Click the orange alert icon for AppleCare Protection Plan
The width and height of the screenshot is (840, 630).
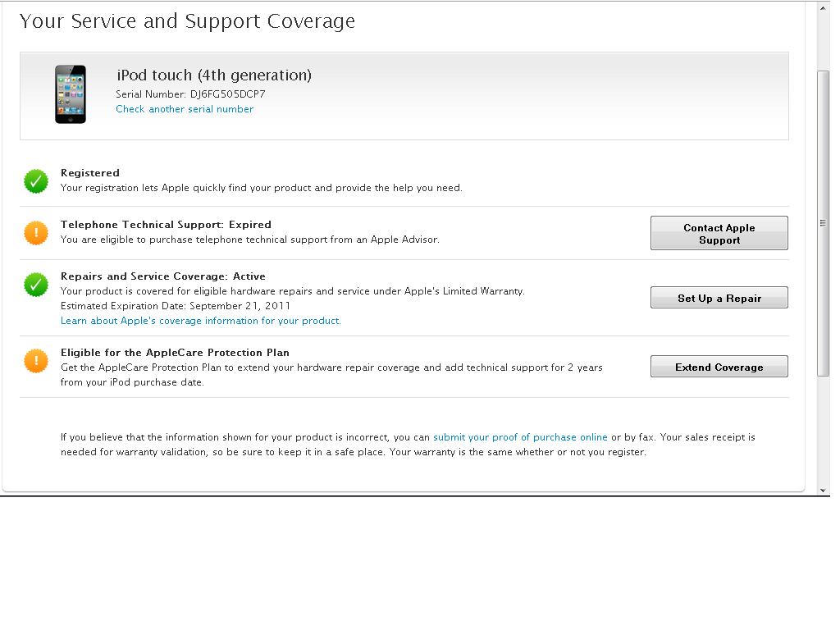click(x=36, y=361)
